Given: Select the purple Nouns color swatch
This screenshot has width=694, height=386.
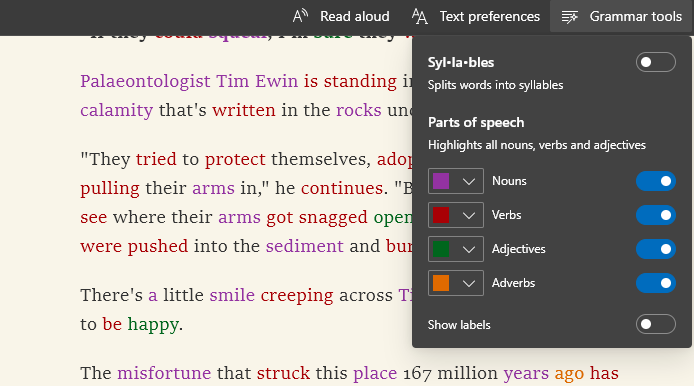Looking at the screenshot, I should [x=441, y=181].
